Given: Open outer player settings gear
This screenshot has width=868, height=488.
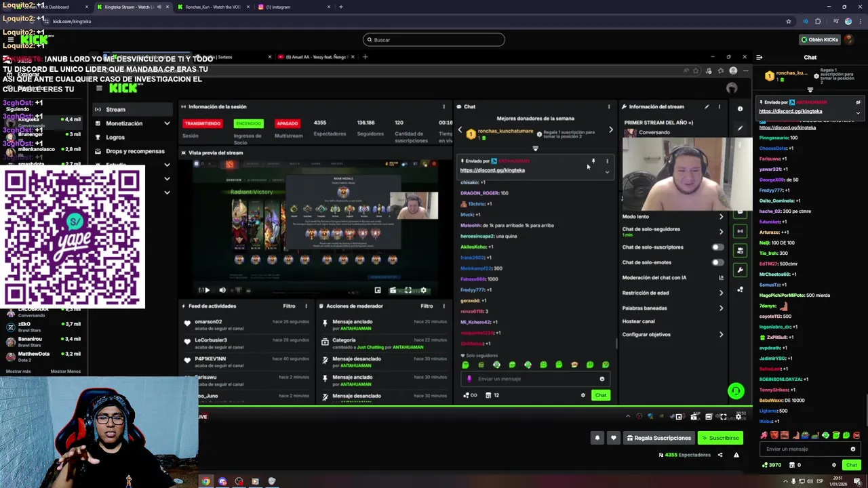Looking at the screenshot, I should coord(738,417).
